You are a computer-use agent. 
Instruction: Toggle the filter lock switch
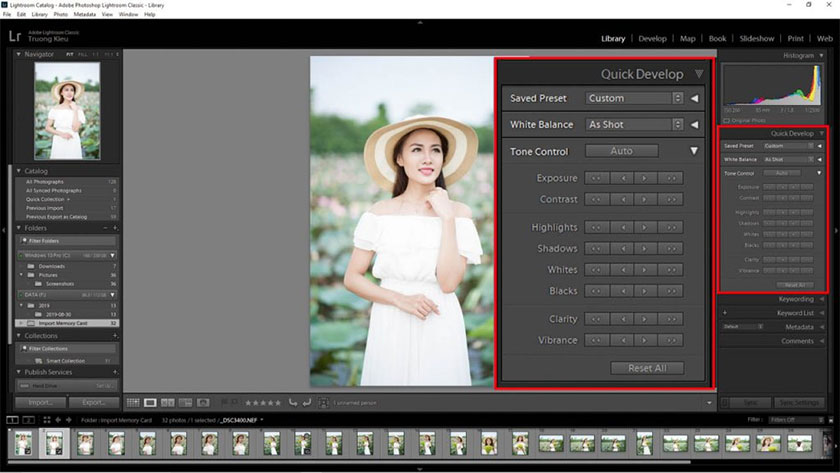coord(831,420)
